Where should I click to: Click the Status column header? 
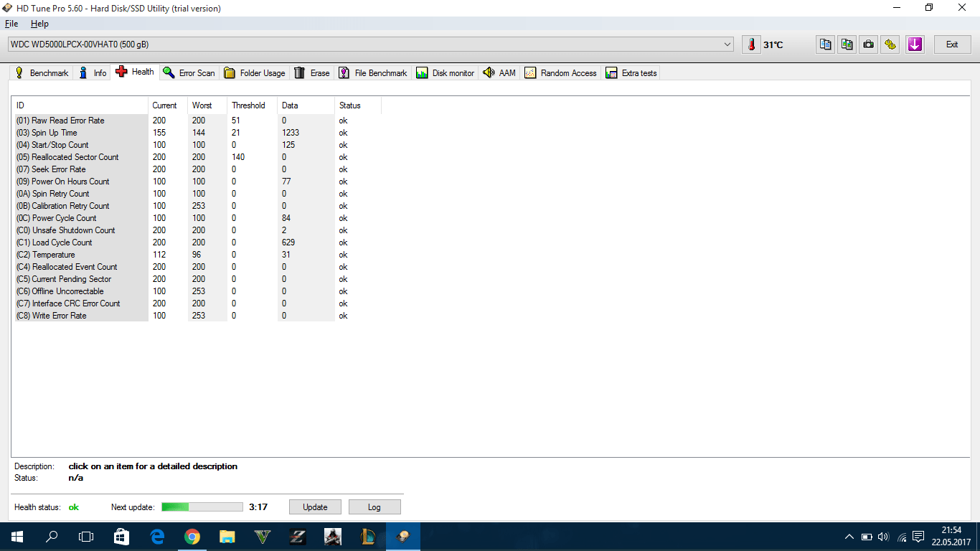[x=358, y=105]
